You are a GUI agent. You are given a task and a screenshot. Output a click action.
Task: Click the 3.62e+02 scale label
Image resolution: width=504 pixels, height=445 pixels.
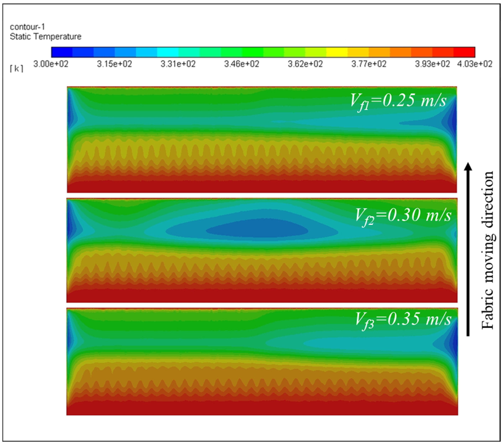click(x=305, y=64)
